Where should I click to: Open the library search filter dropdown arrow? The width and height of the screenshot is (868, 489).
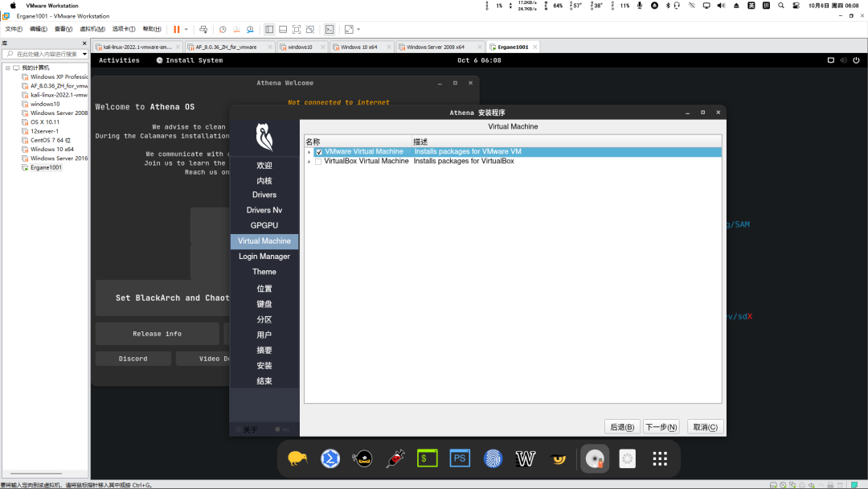(x=84, y=54)
